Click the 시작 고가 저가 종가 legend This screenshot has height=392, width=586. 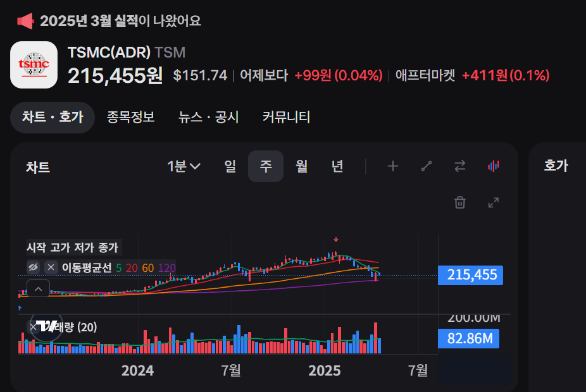73,247
